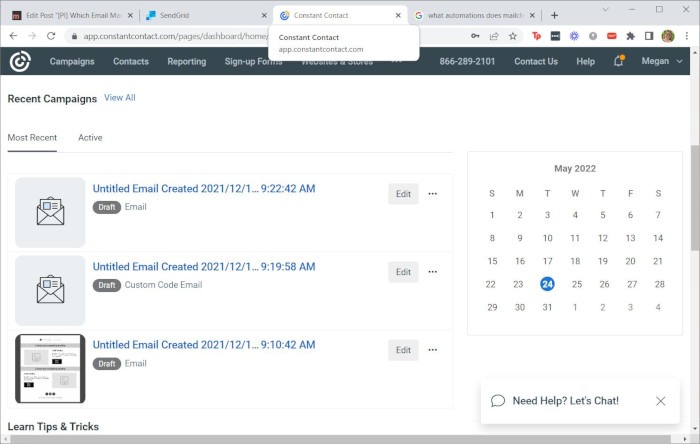
Task: Click the chat bubble icon in help popup
Action: click(498, 401)
